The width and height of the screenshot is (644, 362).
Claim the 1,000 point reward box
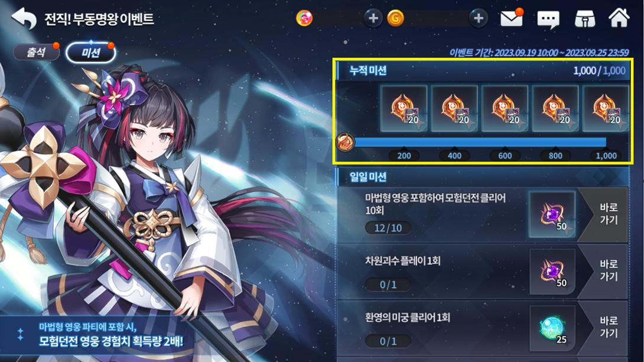tap(606, 109)
